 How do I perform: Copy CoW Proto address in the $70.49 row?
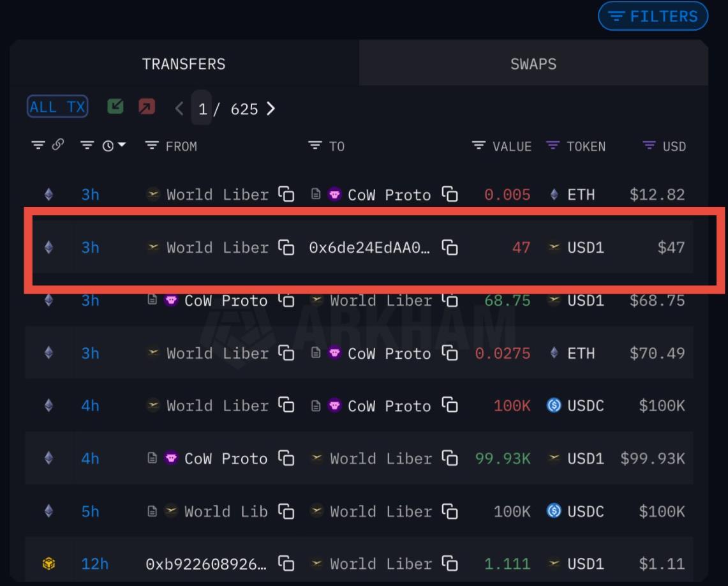(x=449, y=353)
